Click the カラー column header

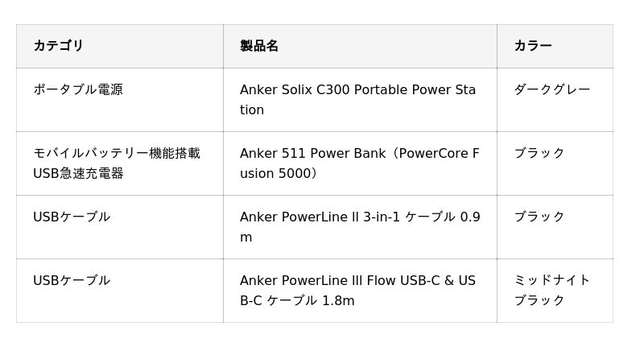tap(532, 46)
